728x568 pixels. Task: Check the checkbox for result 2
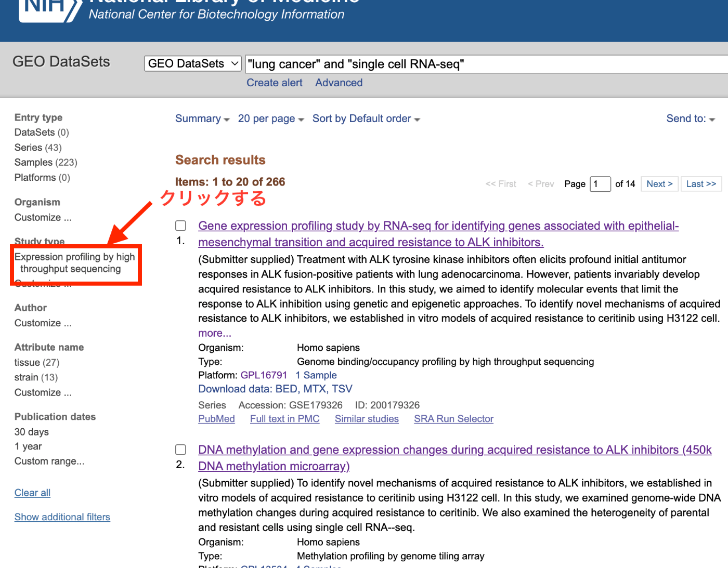tap(180, 450)
